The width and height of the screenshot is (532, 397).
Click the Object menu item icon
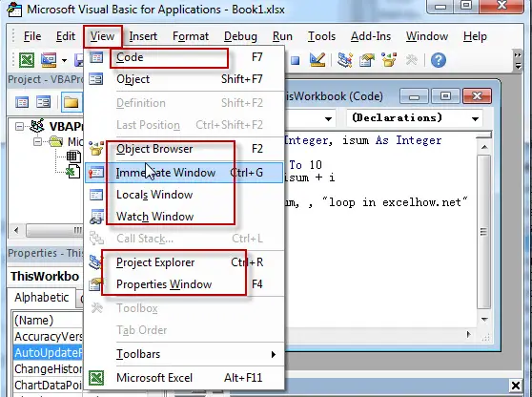pos(96,79)
